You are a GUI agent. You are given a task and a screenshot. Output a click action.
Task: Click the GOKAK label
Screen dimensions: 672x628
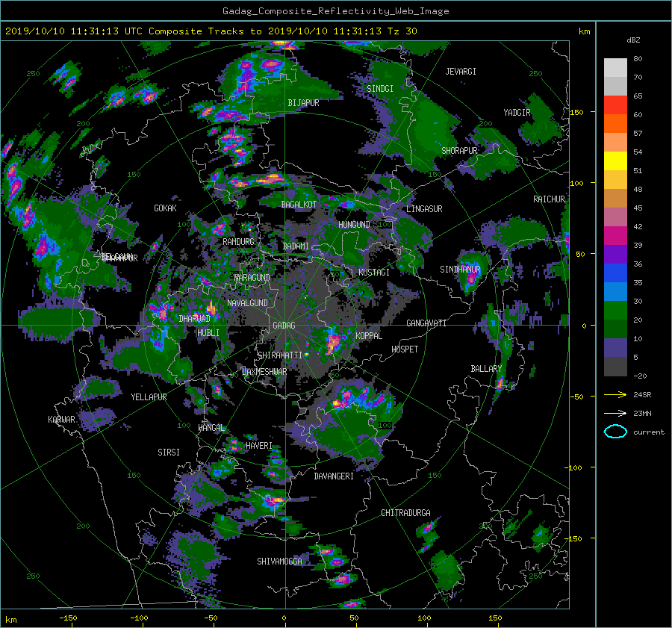pyautogui.click(x=166, y=208)
